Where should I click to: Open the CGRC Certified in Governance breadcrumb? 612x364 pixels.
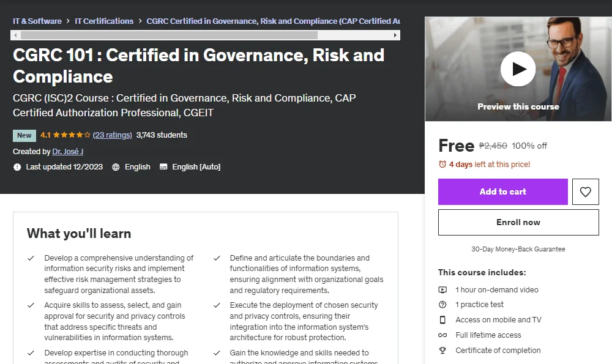click(x=273, y=21)
